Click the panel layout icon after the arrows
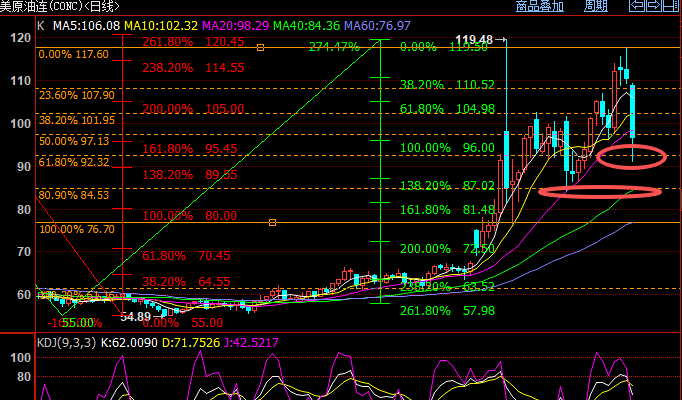This screenshot has height=400, width=682. click(672, 6)
